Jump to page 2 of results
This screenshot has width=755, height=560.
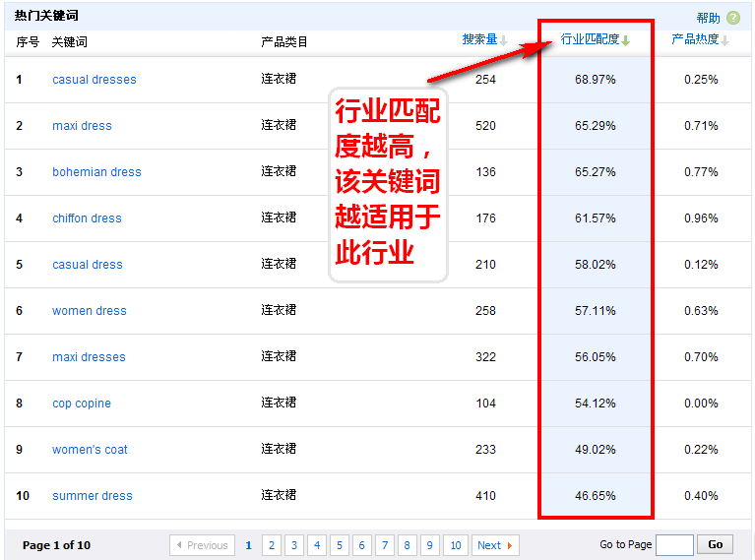271,545
